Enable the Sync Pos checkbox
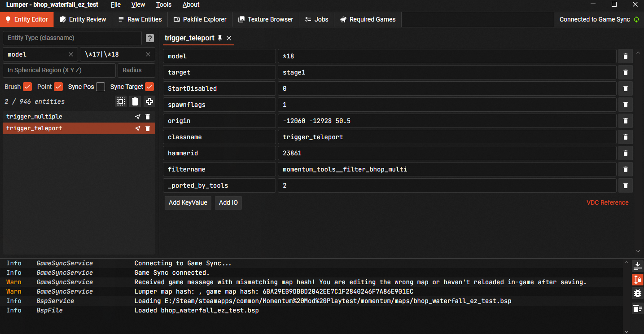Image resolution: width=644 pixels, height=334 pixels. 101,87
